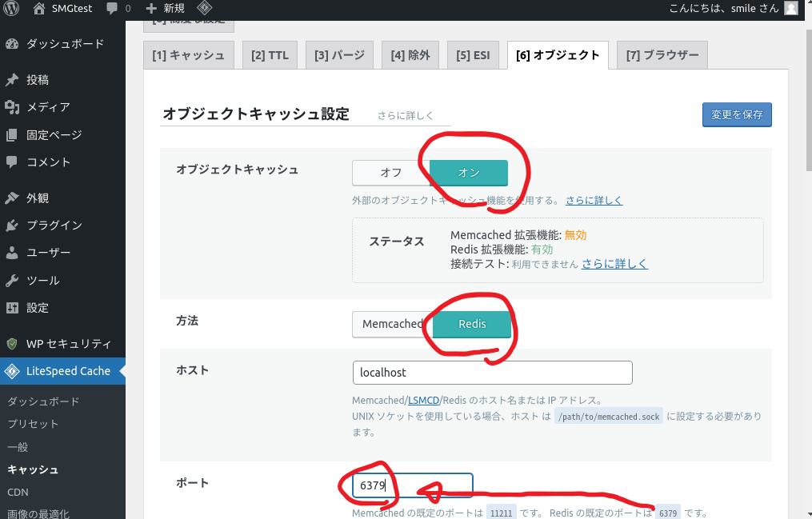Click the メディア icon in sidebar

coord(12,107)
